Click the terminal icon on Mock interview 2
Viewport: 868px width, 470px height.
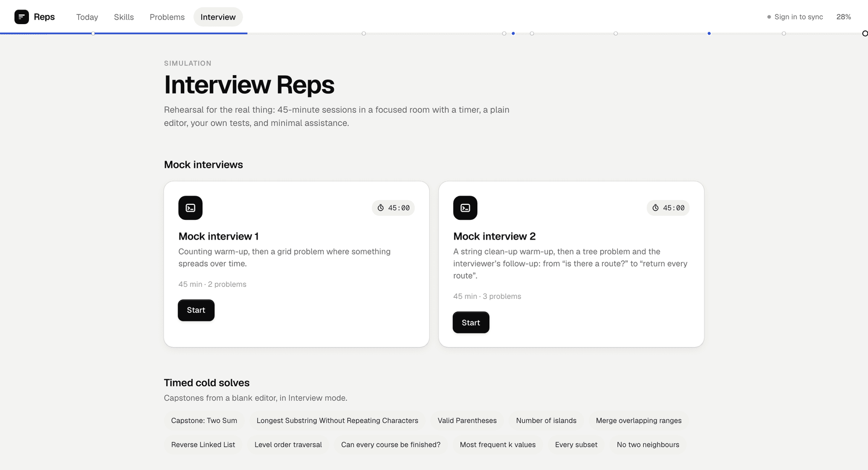point(465,208)
